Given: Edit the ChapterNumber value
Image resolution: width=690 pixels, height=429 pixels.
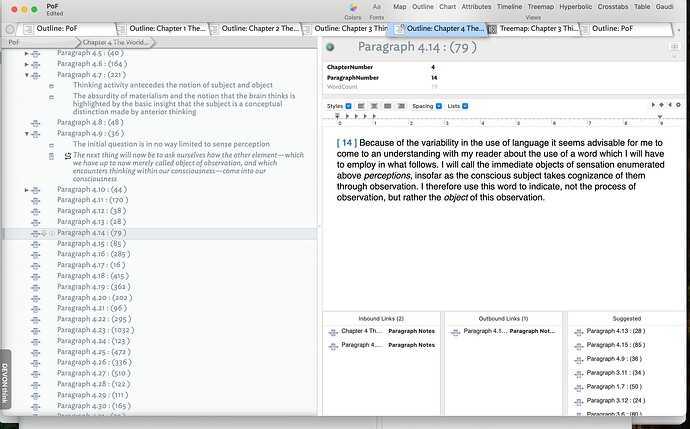Looking at the screenshot, I should pos(433,67).
